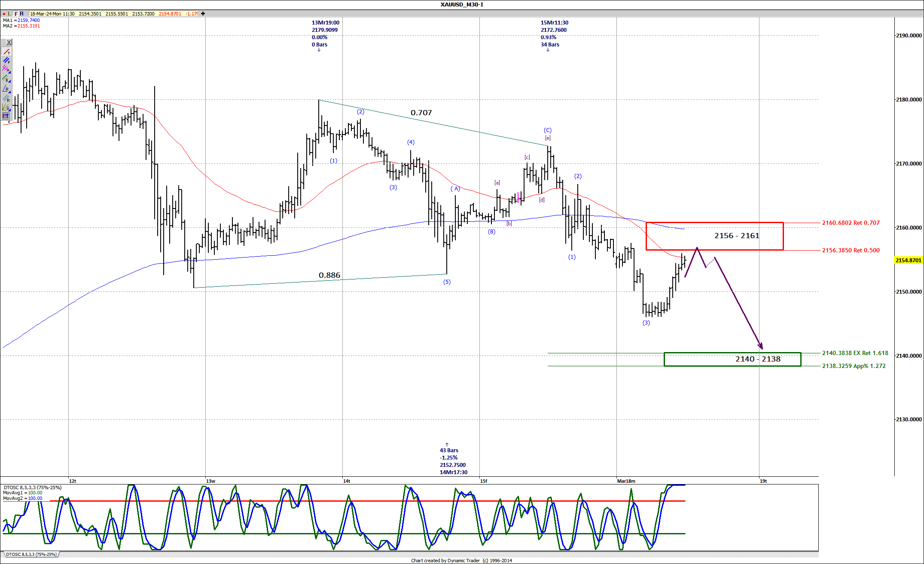Click the 2138.3259 App% 1.272 label
924x564 pixels.
click(x=854, y=366)
